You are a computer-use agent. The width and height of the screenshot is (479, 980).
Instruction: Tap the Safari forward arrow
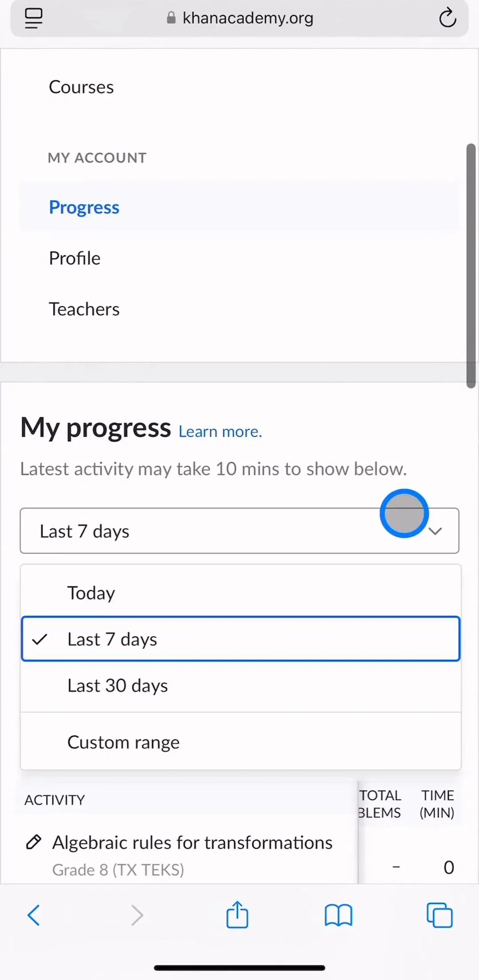pos(137,915)
